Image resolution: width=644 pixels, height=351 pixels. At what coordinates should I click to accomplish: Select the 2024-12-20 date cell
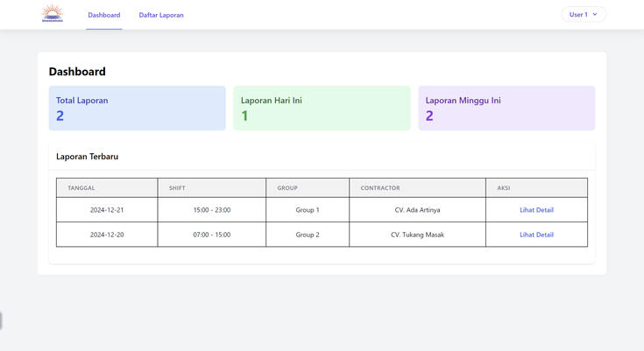pos(107,235)
